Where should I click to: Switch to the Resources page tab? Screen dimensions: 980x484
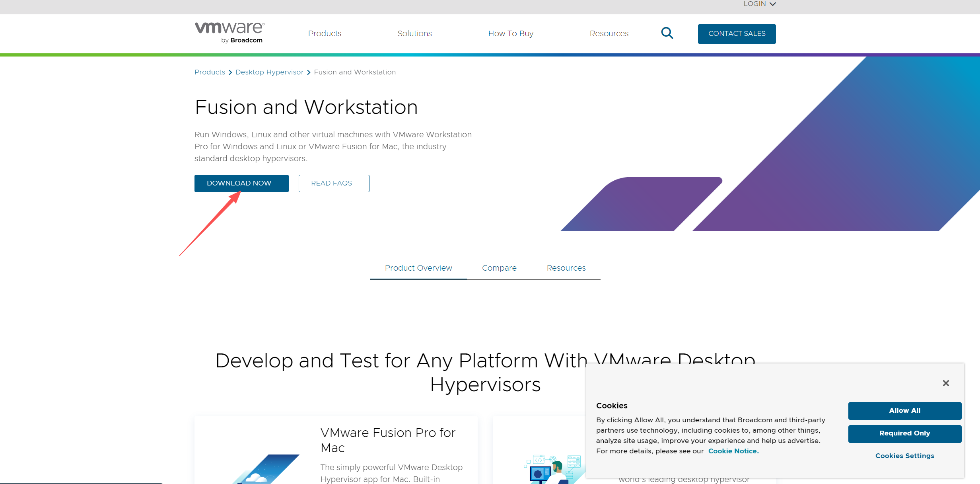566,268
